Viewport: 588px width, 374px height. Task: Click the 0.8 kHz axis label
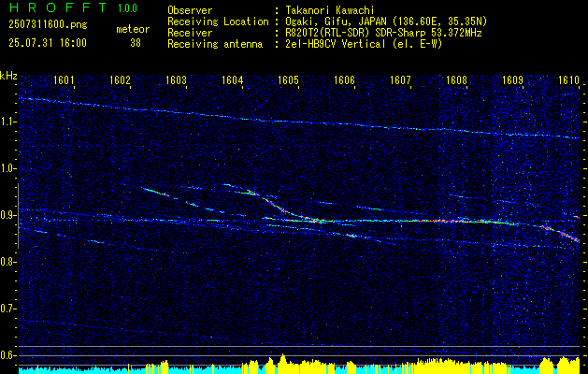point(7,262)
